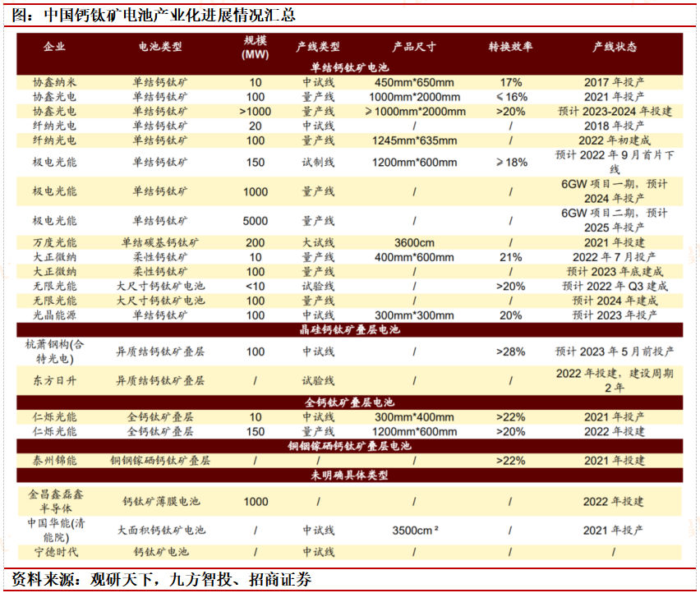Select the 试制线 line type cell
This screenshot has width=700, height=593.
point(318,163)
